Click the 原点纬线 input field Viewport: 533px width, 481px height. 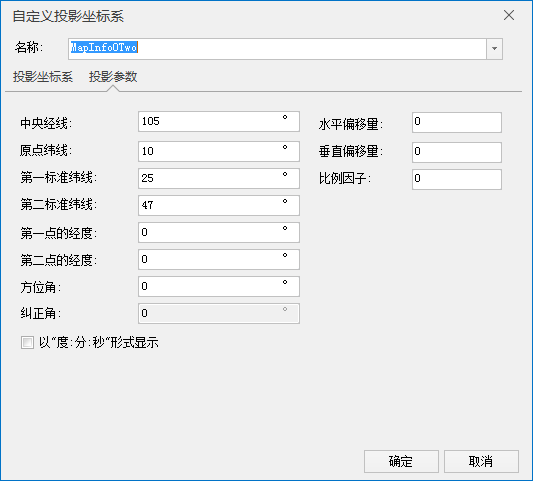(x=219, y=151)
